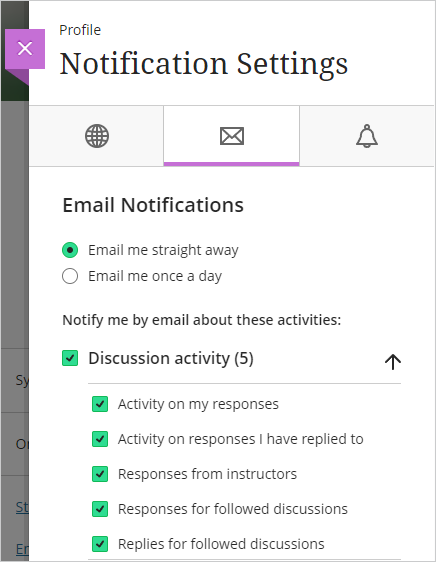The image size is (436, 562).
Task: Uncheck Replies for followed discussions
Action: pyautogui.click(x=100, y=544)
